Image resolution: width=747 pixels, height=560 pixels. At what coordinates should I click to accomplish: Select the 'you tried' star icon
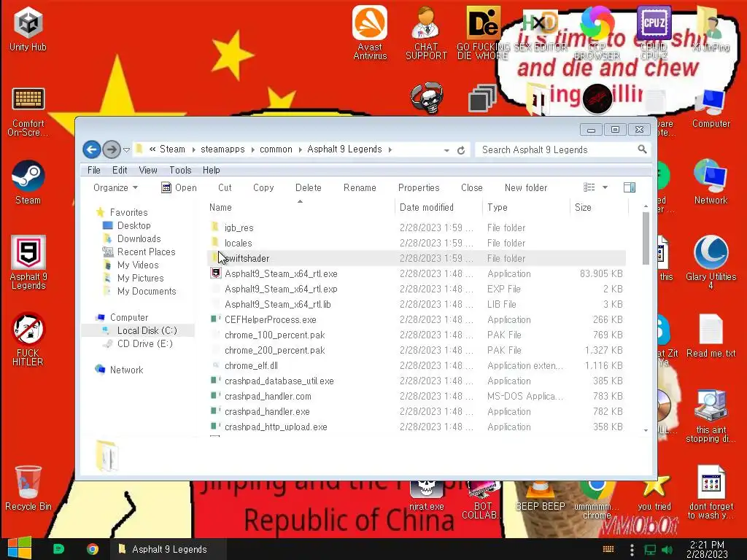[x=654, y=493]
